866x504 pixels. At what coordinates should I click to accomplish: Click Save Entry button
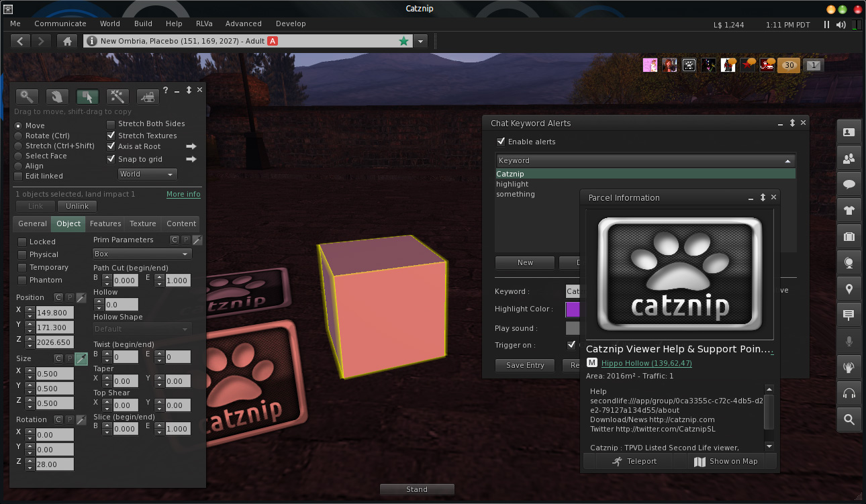coord(525,365)
